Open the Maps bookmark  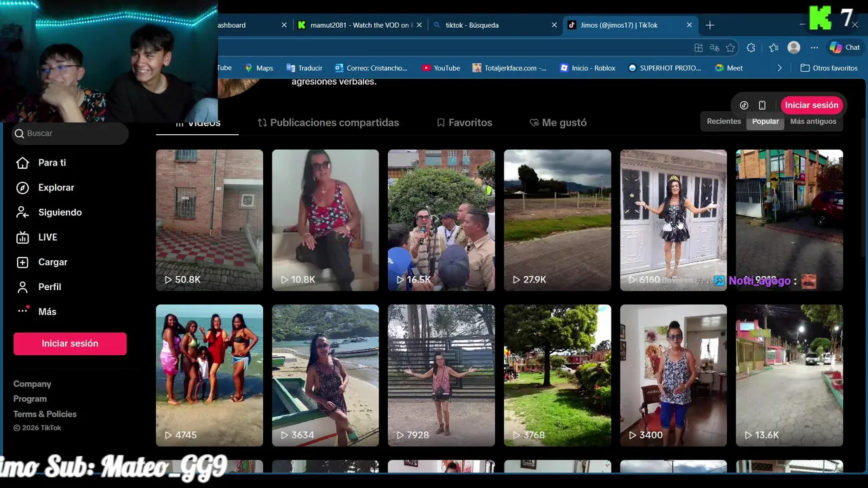(259, 68)
